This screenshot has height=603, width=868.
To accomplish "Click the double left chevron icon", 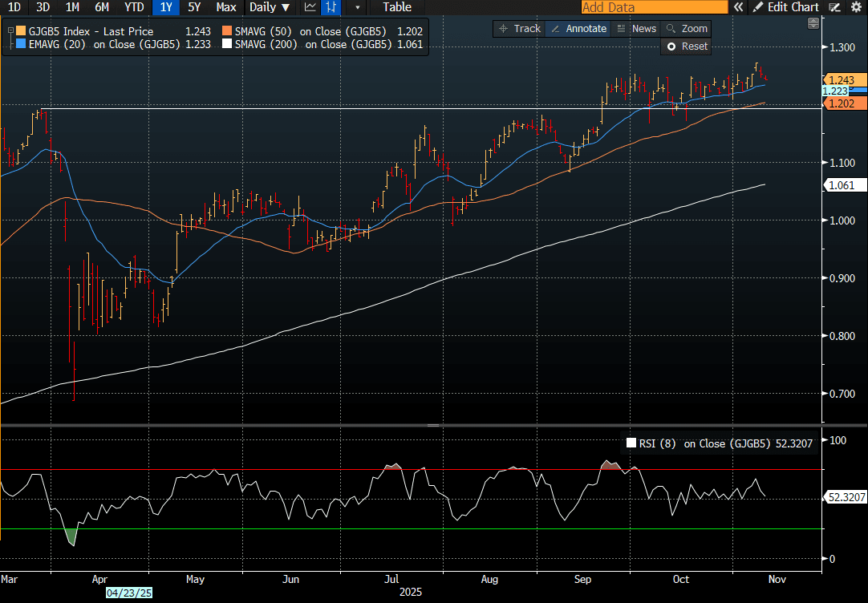I will 739,7.
